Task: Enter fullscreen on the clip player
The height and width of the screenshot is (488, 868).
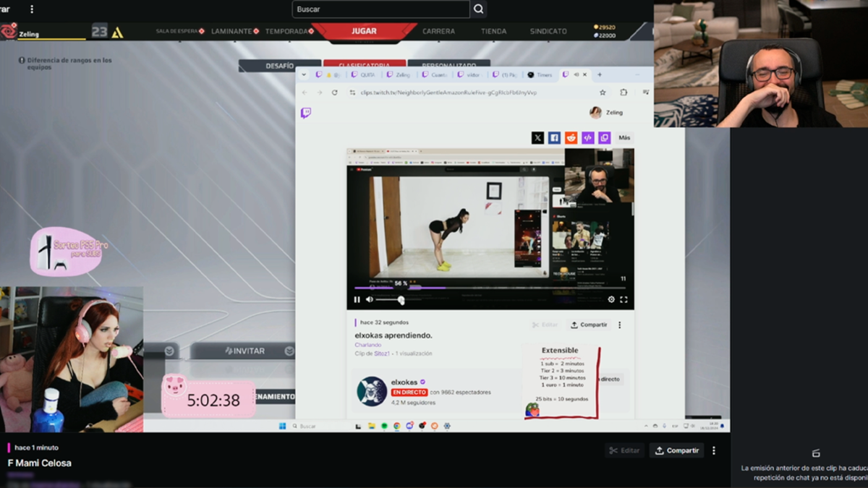Action: [624, 299]
